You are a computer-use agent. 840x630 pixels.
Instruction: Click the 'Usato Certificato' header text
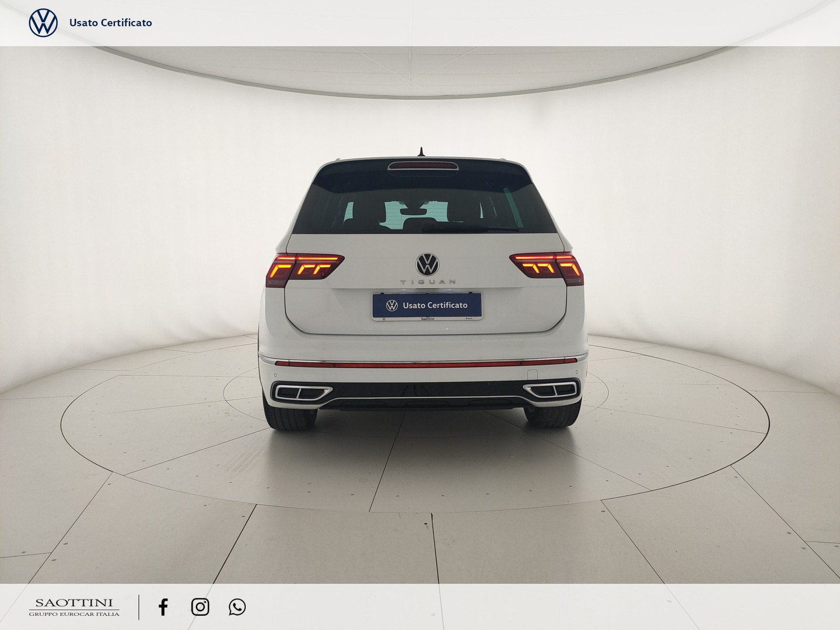point(111,23)
